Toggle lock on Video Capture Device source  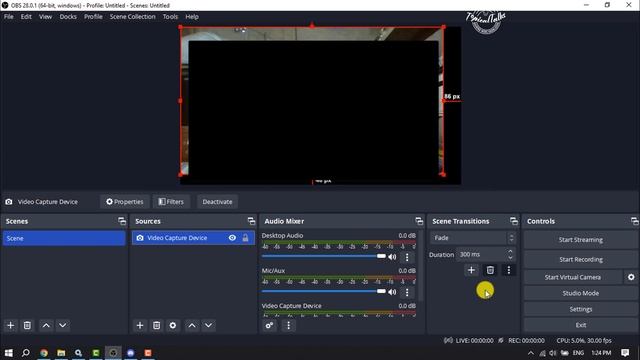coord(245,238)
